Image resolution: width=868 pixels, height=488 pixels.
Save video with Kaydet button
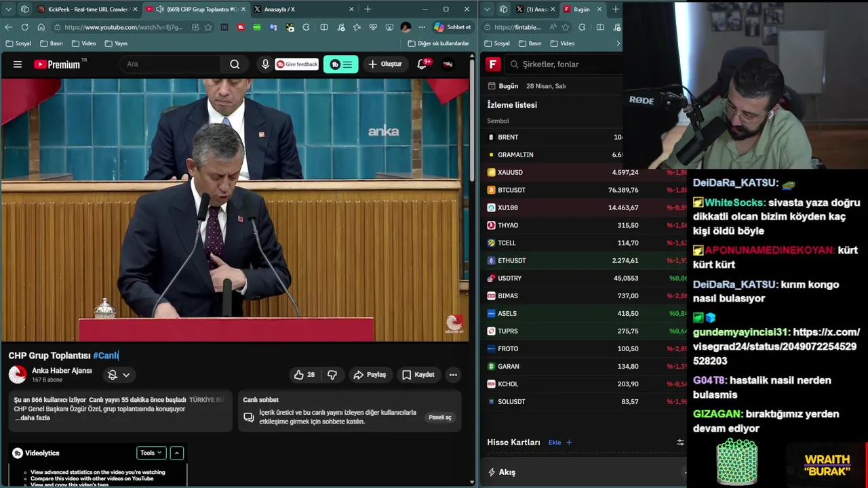click(418, 375)
